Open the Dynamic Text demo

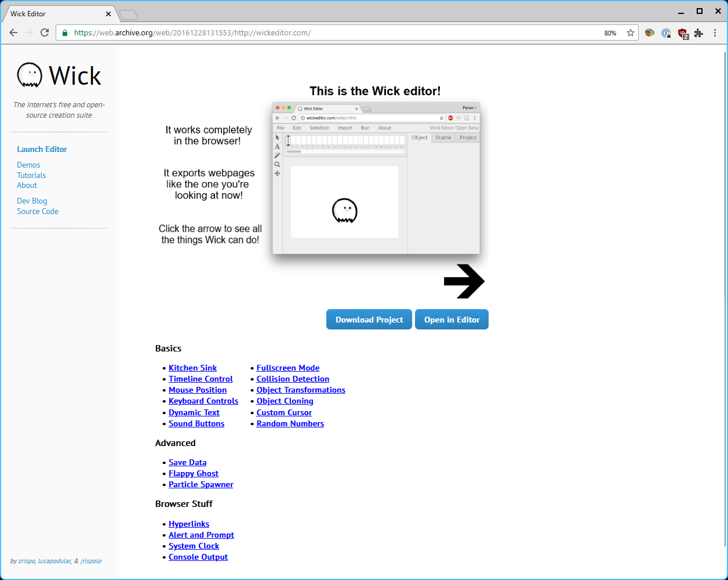(x=194, y=412)
